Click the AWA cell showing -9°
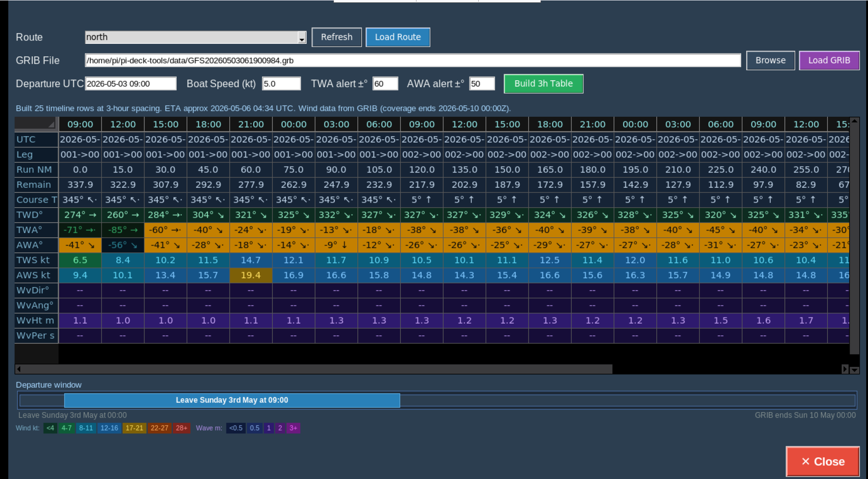Image resolution: width=868 pixels, height=479 pixels. point(336,245)
